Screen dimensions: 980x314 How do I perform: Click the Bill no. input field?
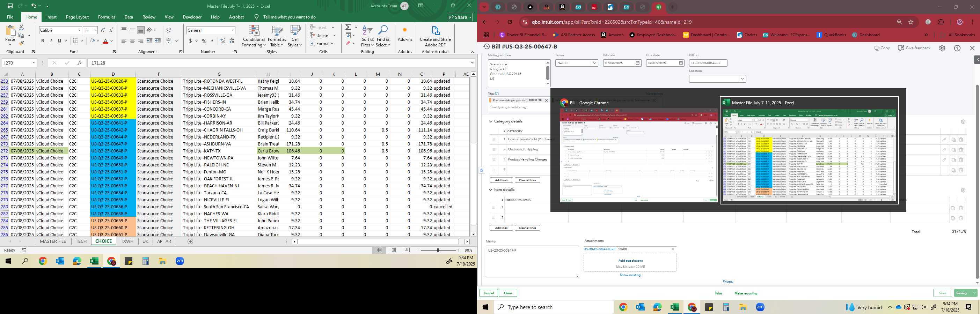coord(708,63)
